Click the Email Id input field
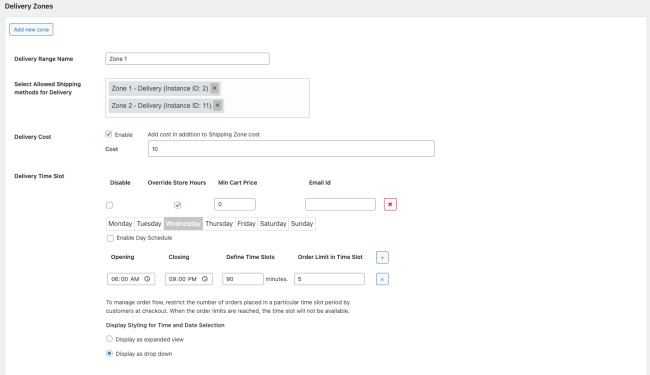 click(340, 204)
